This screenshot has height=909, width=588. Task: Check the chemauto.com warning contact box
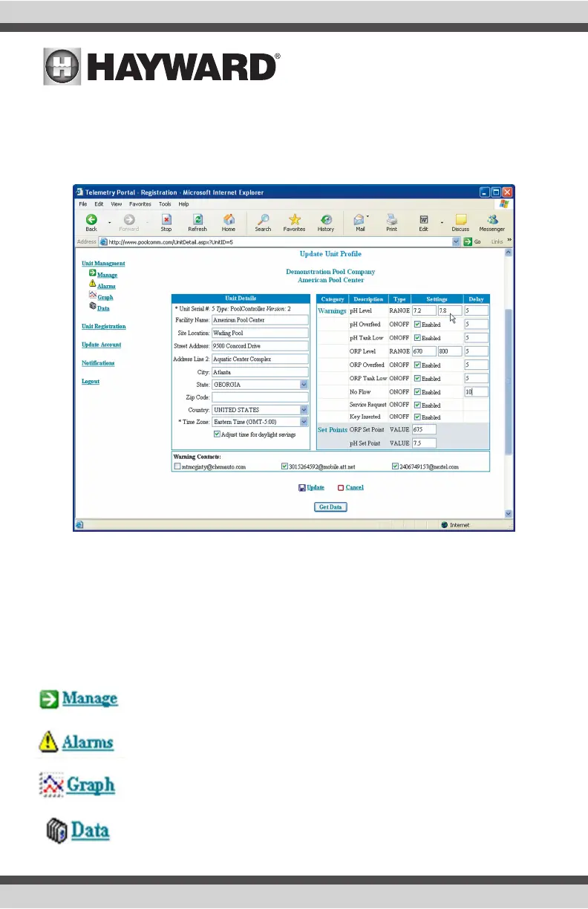tap(177, 467)
